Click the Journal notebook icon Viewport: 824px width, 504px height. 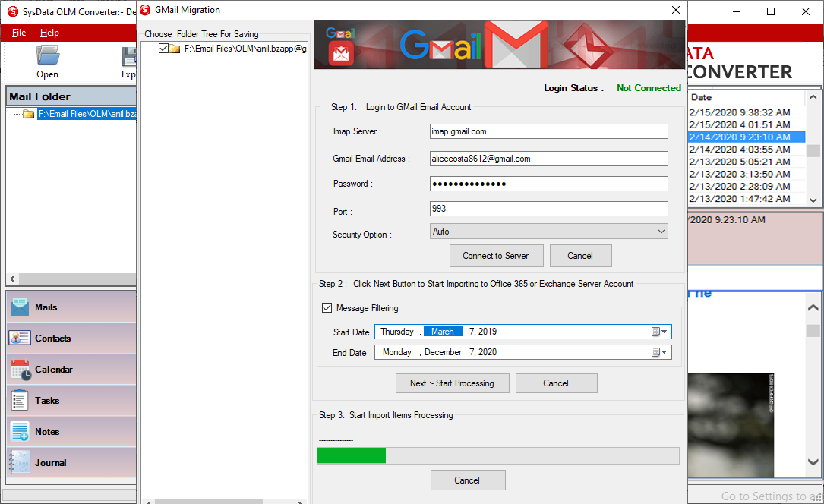click(x=20, y=462)
